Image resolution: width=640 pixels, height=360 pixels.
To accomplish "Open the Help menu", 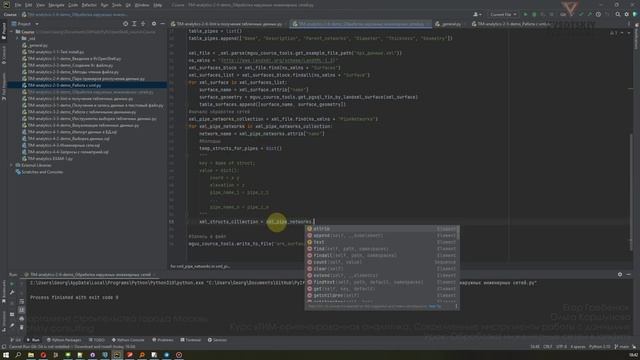I will click(x=158, y=5).
